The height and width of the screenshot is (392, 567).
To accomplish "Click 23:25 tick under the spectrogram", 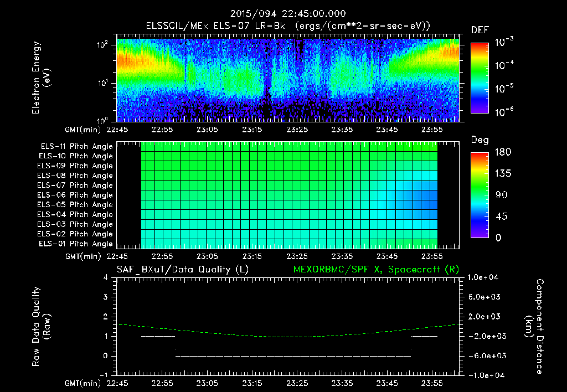I will [297, 130].
